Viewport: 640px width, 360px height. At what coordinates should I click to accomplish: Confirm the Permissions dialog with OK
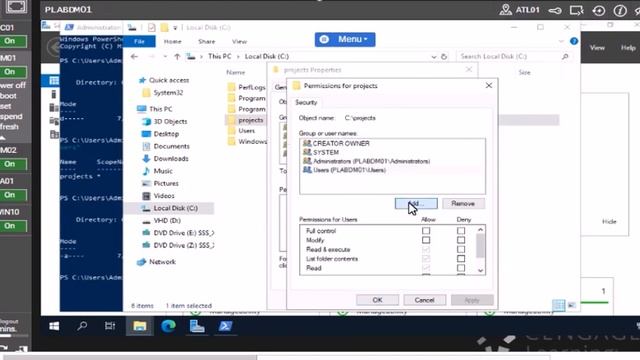[x=377, y=300]
